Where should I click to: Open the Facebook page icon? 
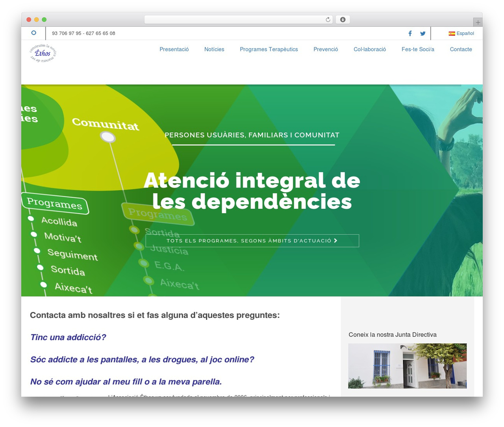click(410, 33)
